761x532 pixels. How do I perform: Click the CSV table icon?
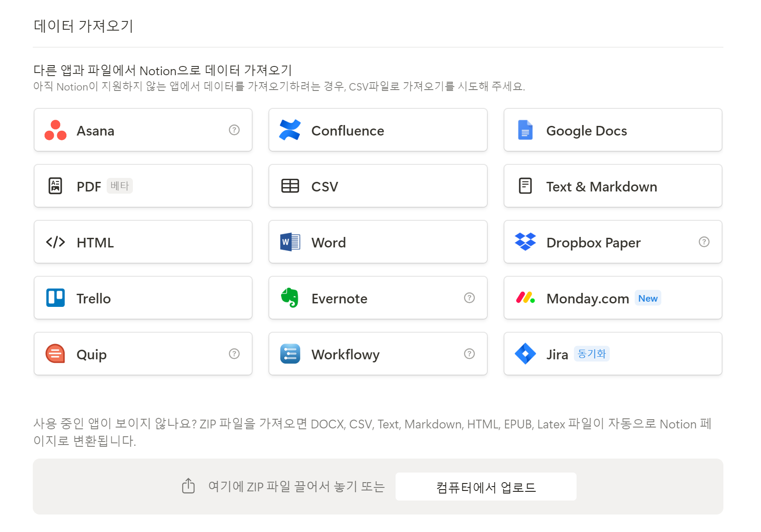tap(290, 186)
